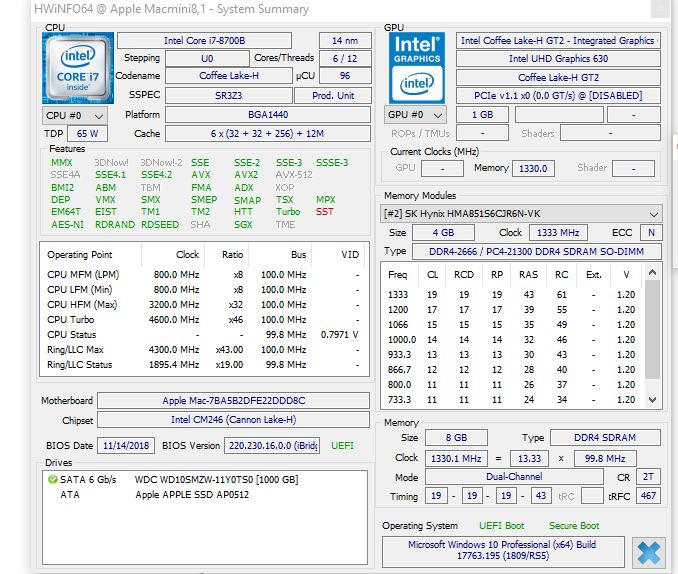
Task: Click the total memory size 8 GB field
Action: (x=457, y=438)
